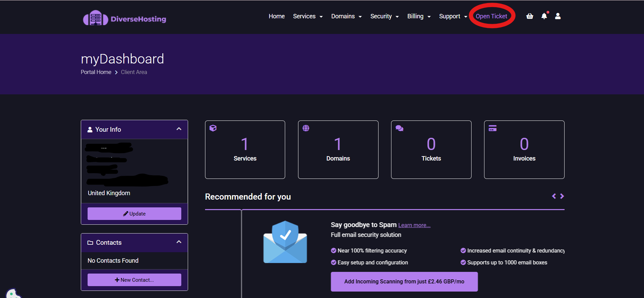Click the cookie settings icon
The image size is (644, 298).
tap(12, 294)
